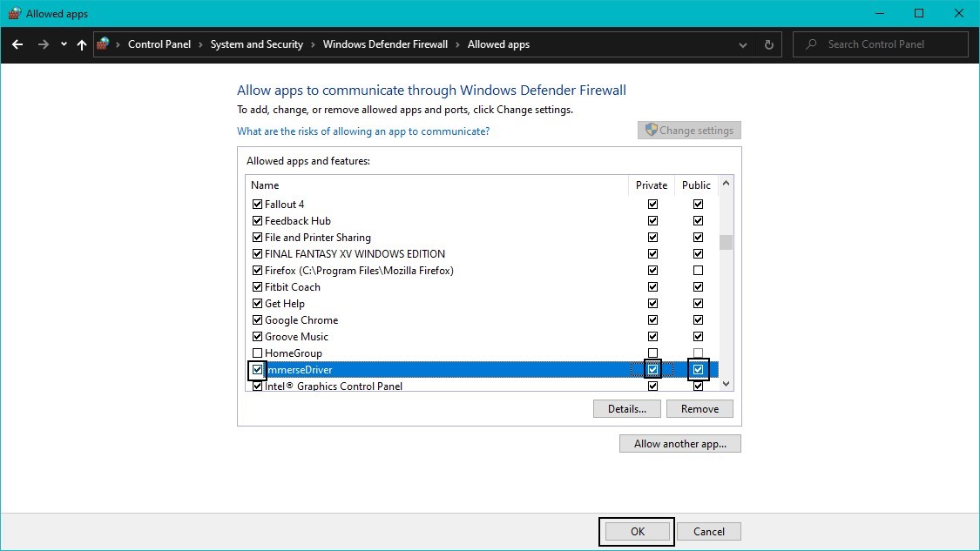Select the Feedback Hub row name
This screenshot has width=980, height=551.
[298, 220]
